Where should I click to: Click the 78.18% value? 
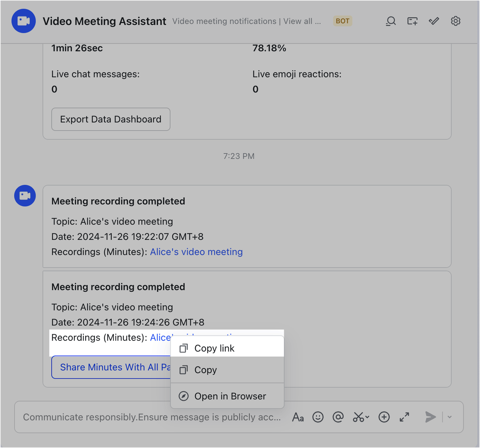[269, 48]
